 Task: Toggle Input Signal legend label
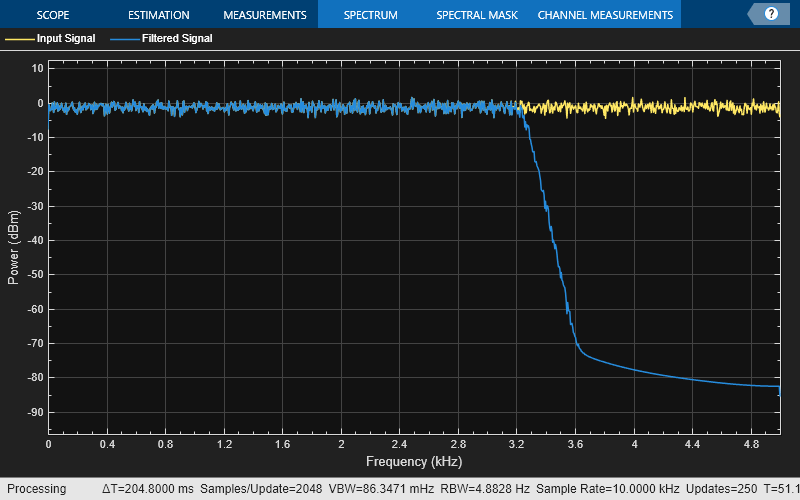(66, 39)
